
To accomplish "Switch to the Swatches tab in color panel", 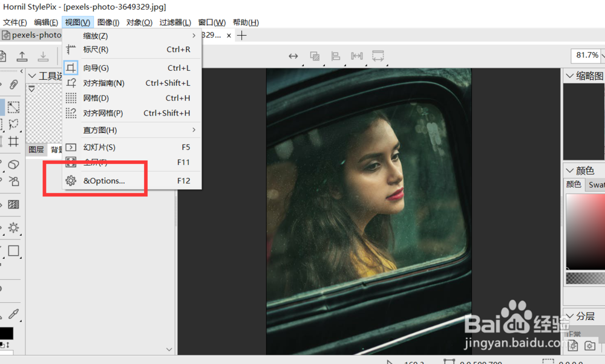I will click(596, 184).
